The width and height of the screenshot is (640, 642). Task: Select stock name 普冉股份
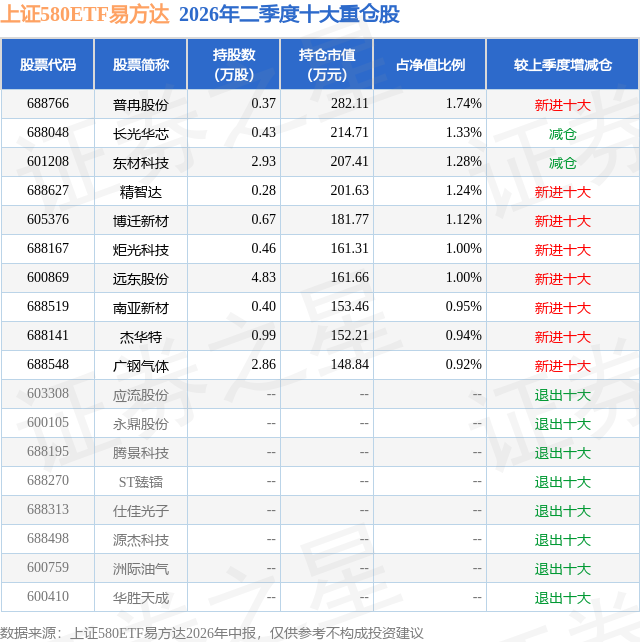[141, 105]
